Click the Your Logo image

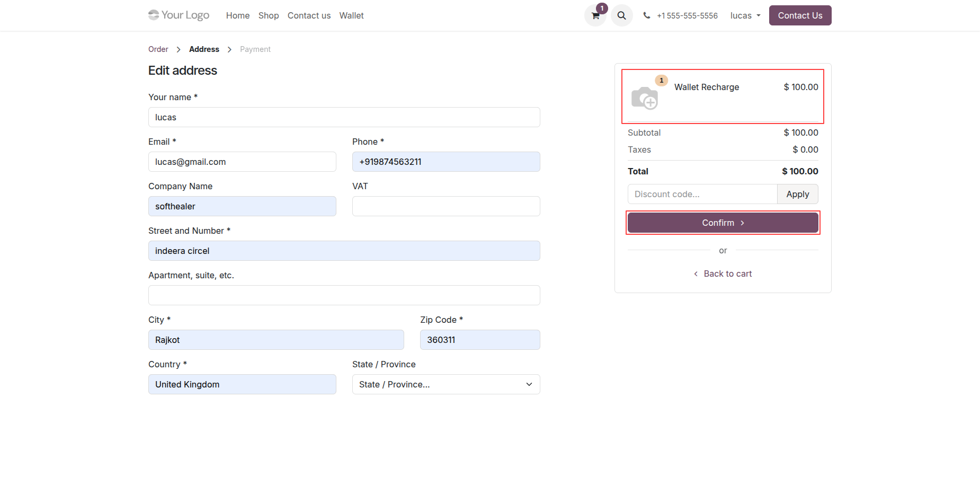click(x=179, y=15)
